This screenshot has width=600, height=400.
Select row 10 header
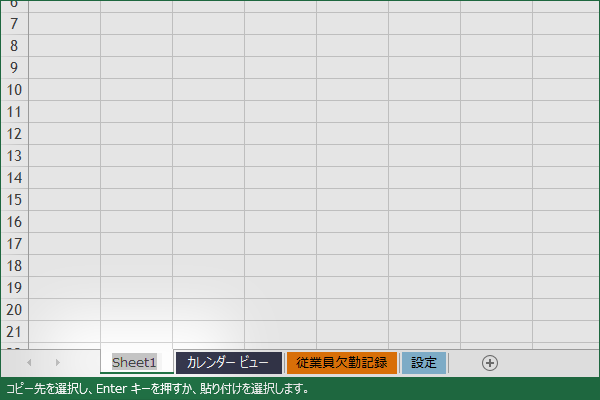click(x=14, y=90)
